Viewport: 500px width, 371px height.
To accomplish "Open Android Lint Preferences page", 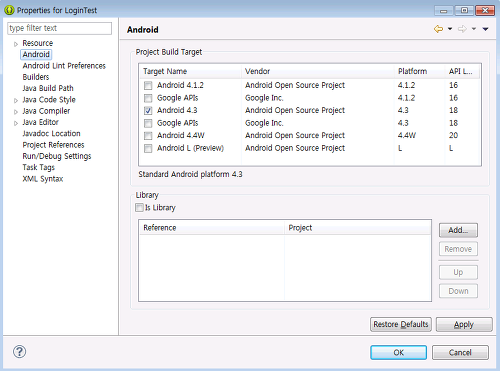I will [64, 66].
